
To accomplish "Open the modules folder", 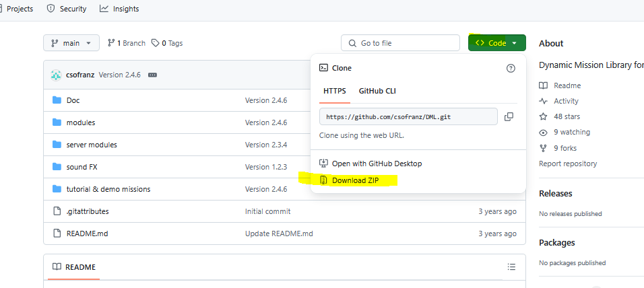I will pyautogui.click(x=81, y=122).
